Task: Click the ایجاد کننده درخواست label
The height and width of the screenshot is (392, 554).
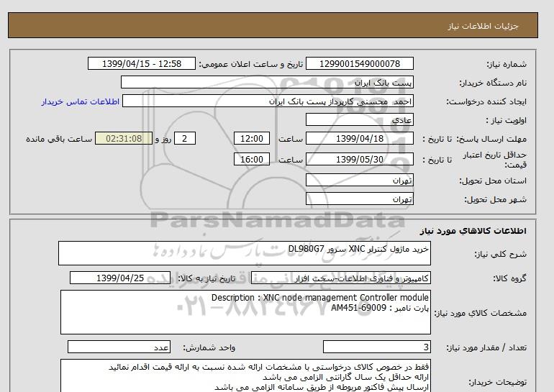Action: tap(486, 101)
